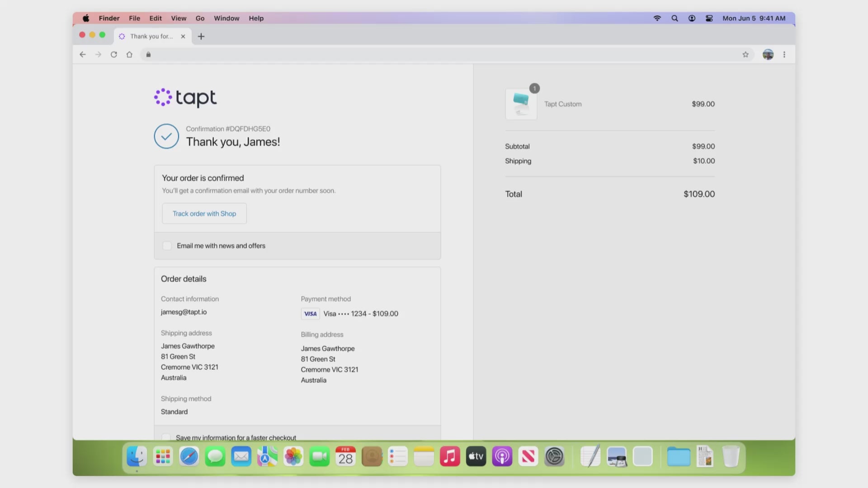Open the View menu

click(x=179, y=18)
